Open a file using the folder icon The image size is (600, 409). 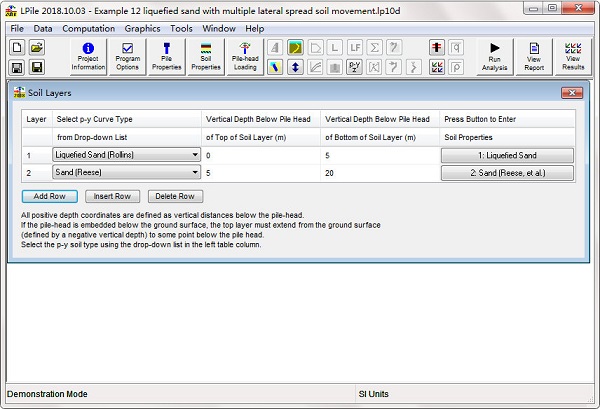click(x=37, y=47)
